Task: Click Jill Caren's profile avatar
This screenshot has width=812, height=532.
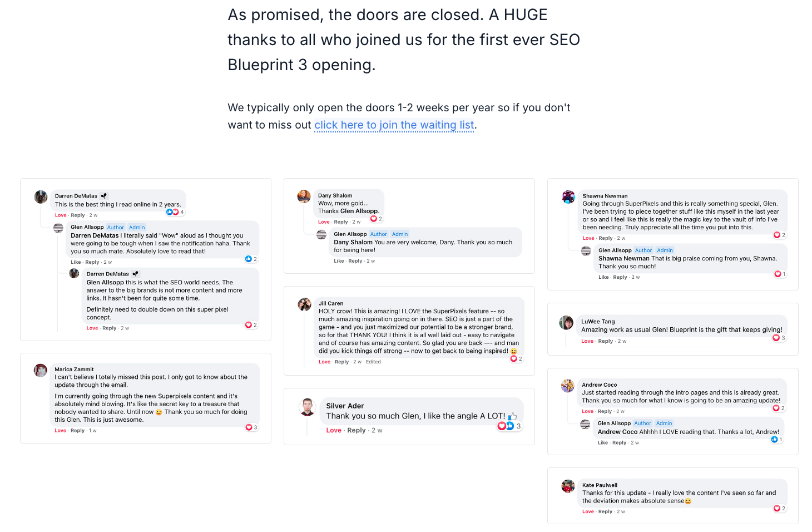Action: pyautogui.click(x=305, y=304)
